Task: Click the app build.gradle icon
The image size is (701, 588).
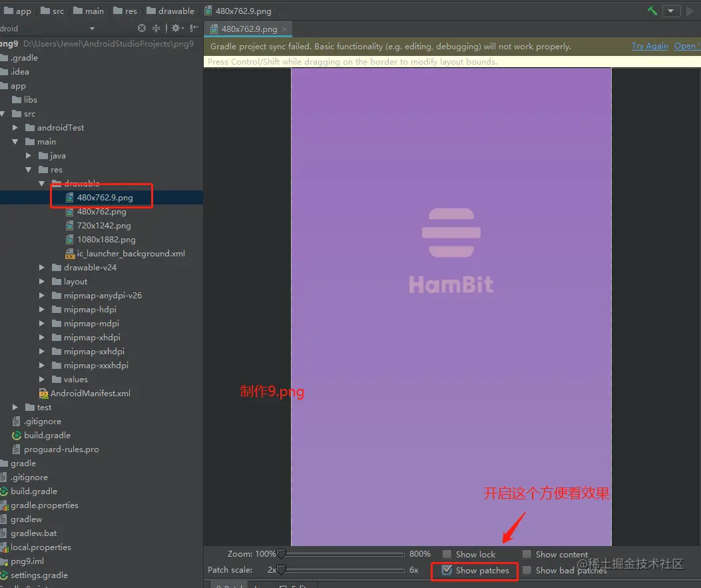Action: coord(17,436)
